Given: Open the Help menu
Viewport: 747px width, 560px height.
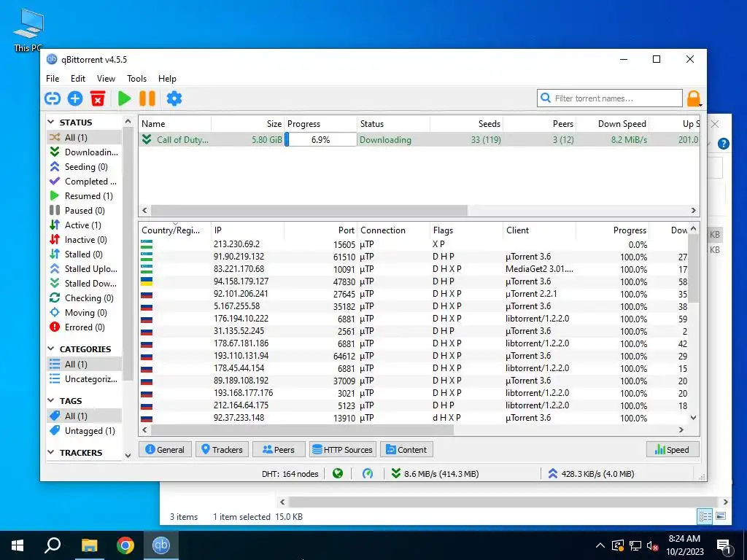Looking at the screenshot, I should pyautogui.click(x=167, y=79).
